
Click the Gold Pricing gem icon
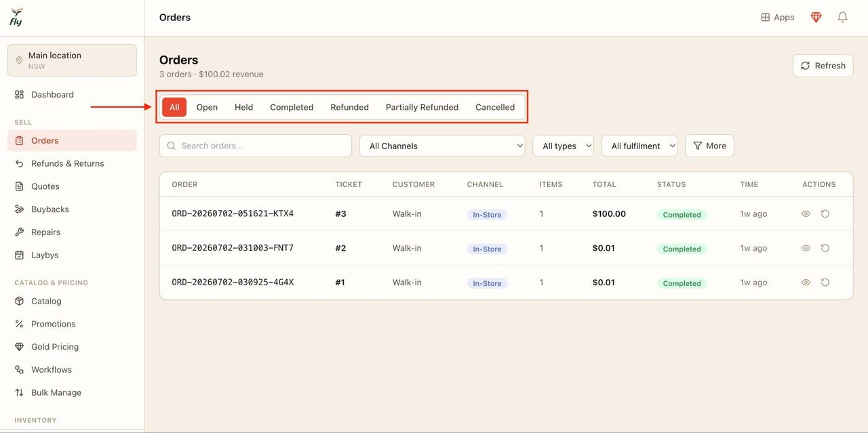[x=19, y=347]
